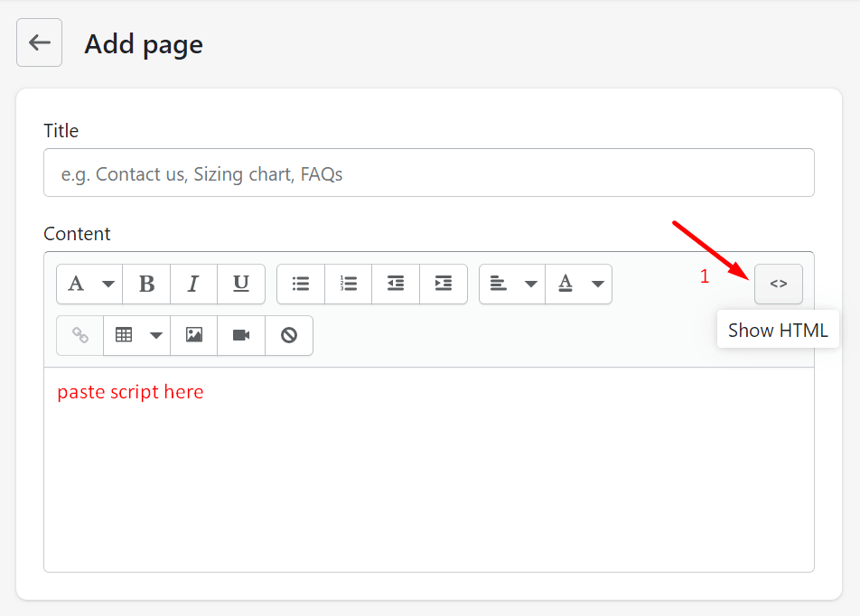Screen dimensions: 860x616
Task: Click the Add page heading
Action: tap(144, 44)
